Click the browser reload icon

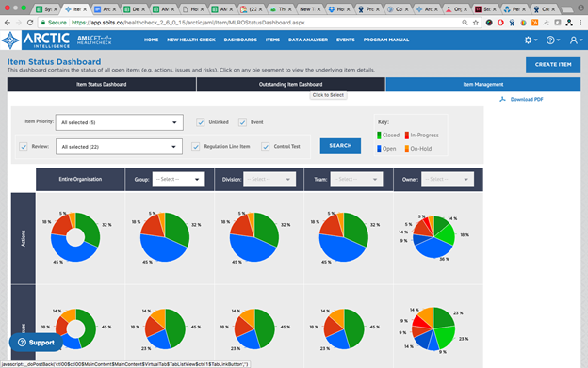[x=30, y=23]
